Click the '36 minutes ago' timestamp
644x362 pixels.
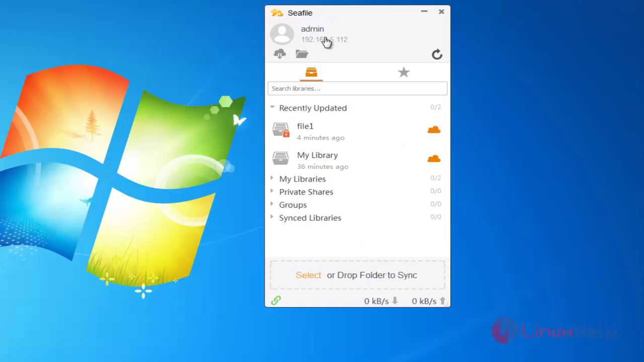tap(323, 167)
